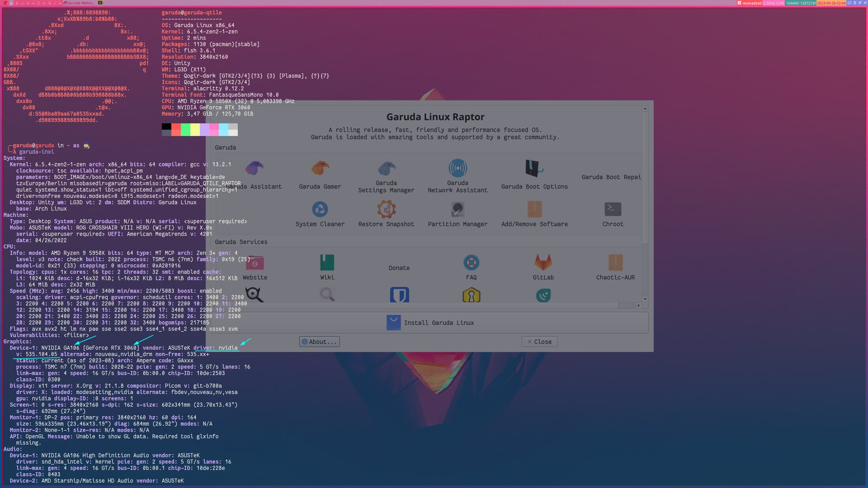Image resolution: width=868 pixels, height=488 pixels.
Task: Launch Garuda Gamer
Action: (320, 174)
